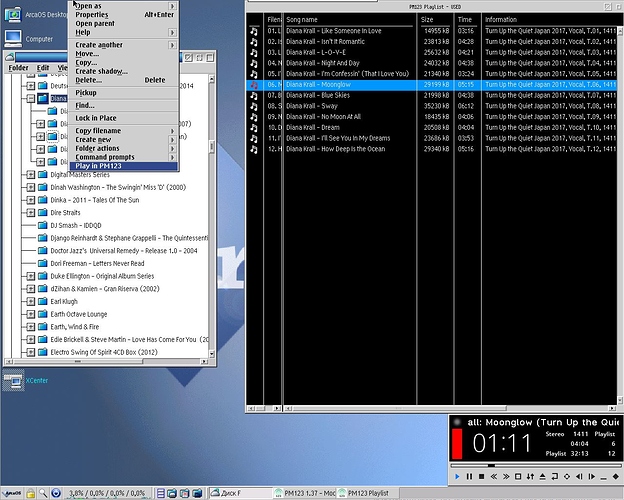This screenshot has height=500, width=624.
Task: Toggle shuffle mode in PM123 player
Action: 530,476
